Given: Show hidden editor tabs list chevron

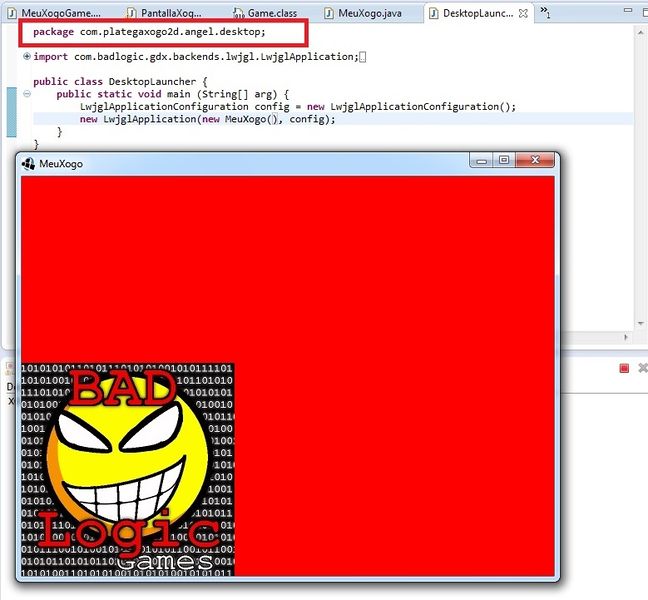Looking at the screenshot, I should coord(545,12).
